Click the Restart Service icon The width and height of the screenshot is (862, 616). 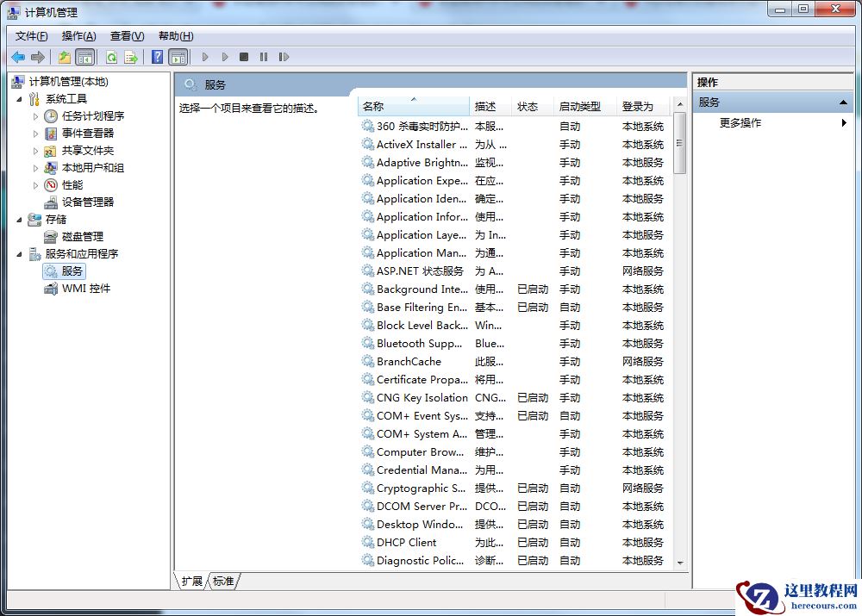[x=284, y=57]
